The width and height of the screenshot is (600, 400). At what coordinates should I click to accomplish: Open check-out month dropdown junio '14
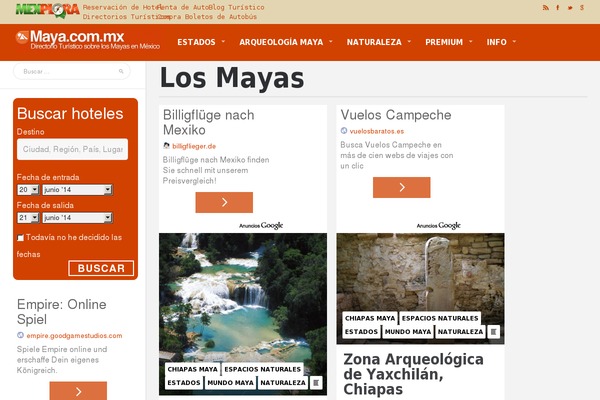click(77, 218)
